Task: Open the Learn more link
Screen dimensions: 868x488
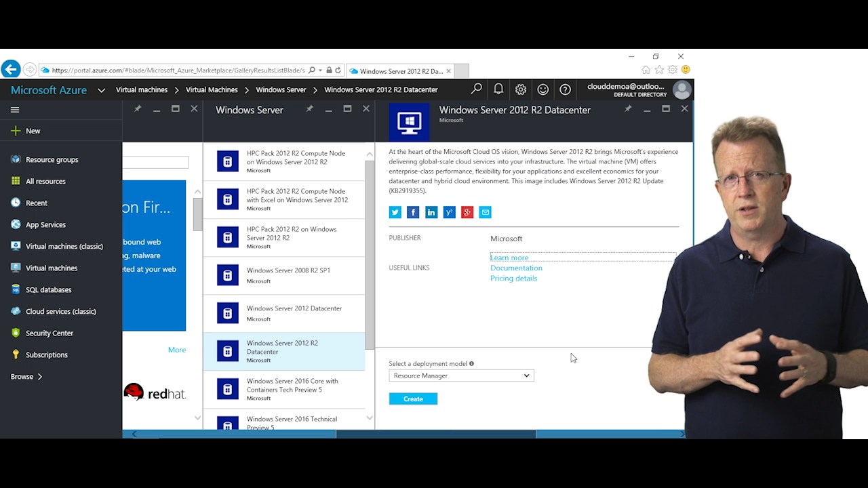Action: (509, 258)
